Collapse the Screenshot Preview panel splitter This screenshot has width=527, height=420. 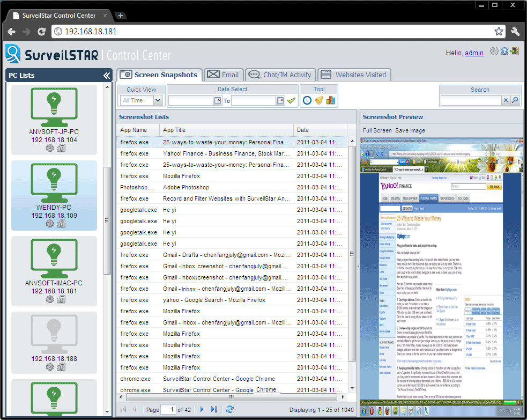coord(358,267)
